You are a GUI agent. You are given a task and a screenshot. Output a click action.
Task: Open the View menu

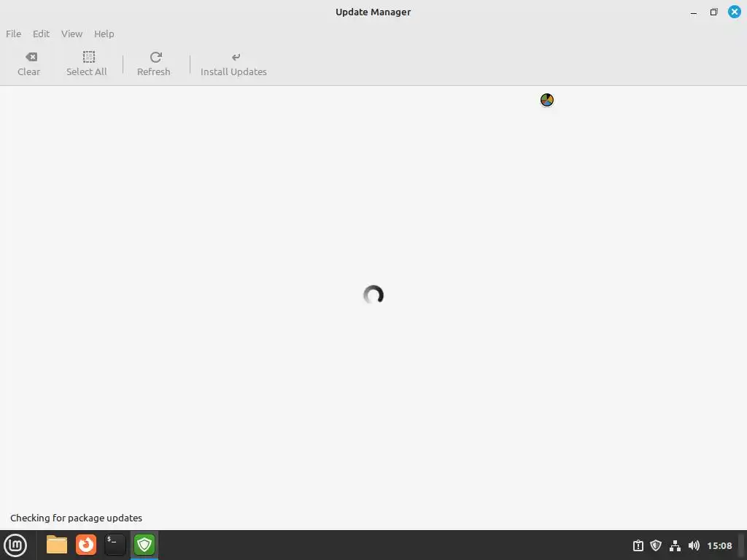click(71, 34)
